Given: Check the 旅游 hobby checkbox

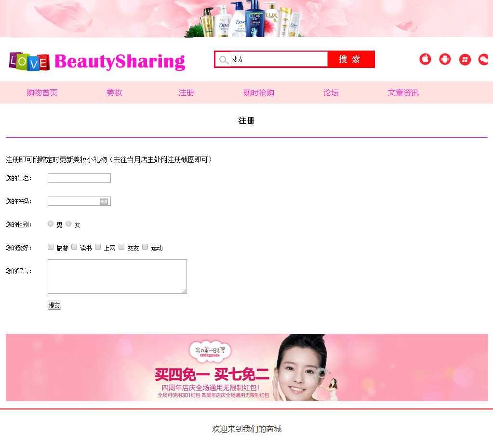Looking at the screenshot, I should pos(51,247).
